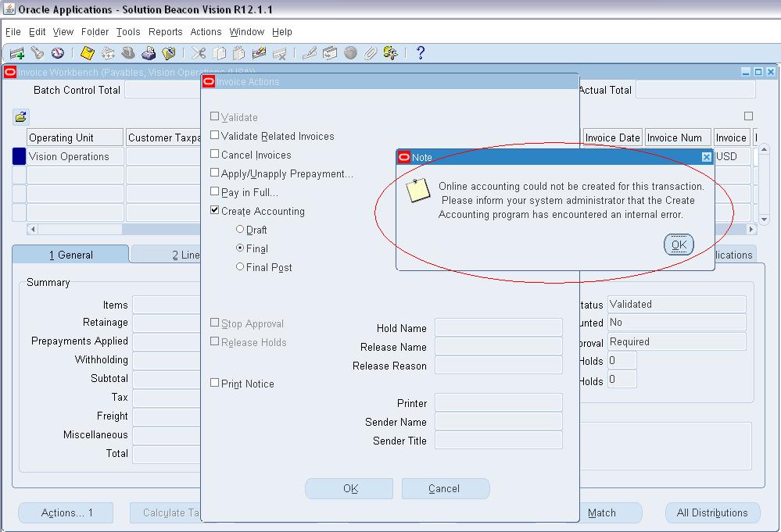Click the Save disk icon in toolbar
The image size is (781, 532).
(88, 53)
